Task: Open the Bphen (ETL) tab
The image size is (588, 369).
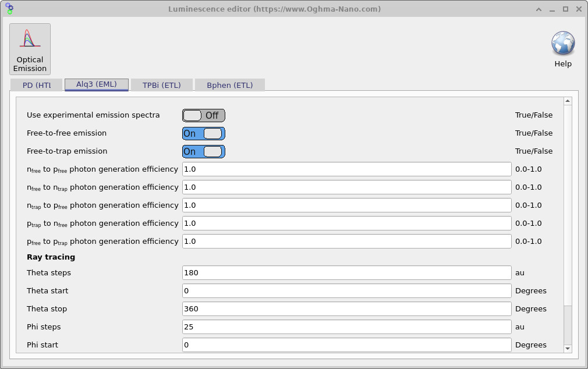Action: click(229, 84)
